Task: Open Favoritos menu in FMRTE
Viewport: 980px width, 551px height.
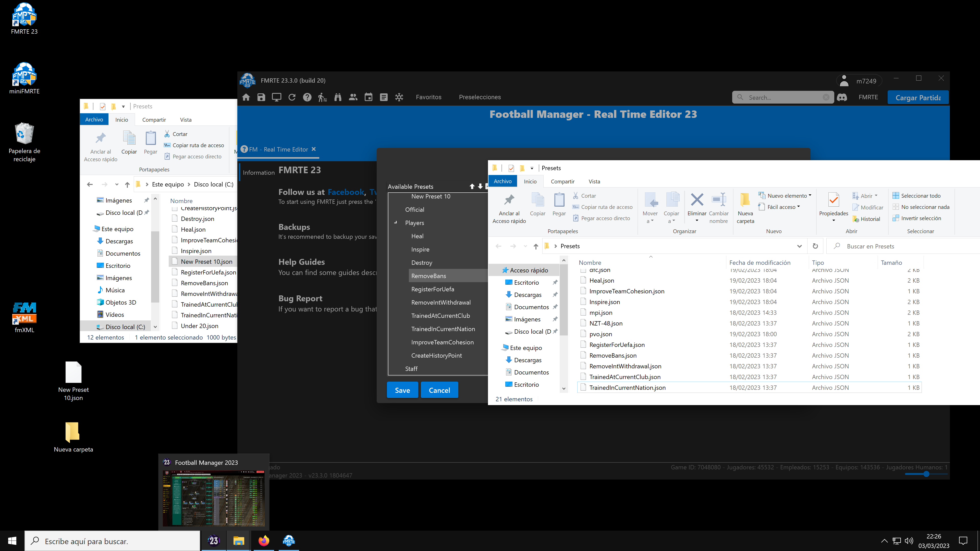Action: tap(428, 97)
